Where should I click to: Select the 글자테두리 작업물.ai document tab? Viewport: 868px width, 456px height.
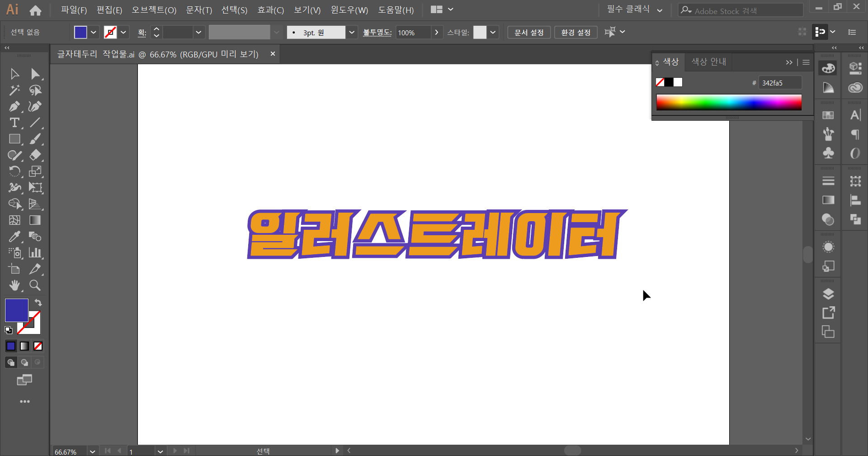(x=158, y=54)
